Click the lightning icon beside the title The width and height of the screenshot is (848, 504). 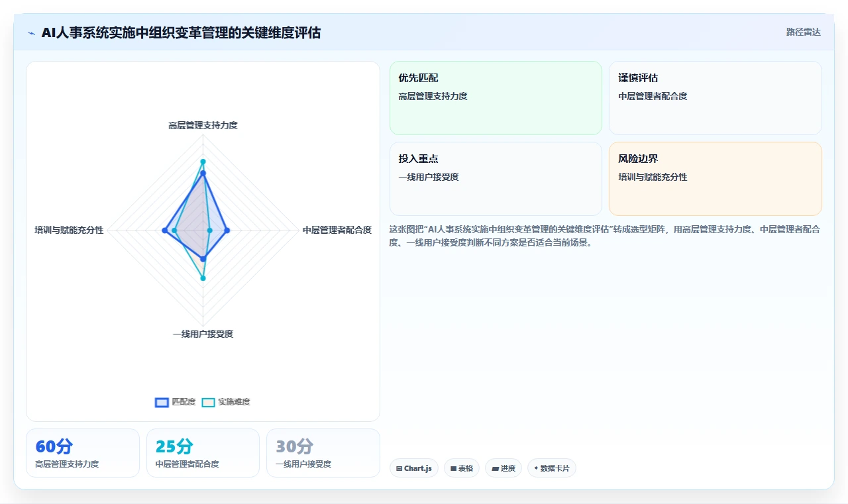[x=31, y=32]
